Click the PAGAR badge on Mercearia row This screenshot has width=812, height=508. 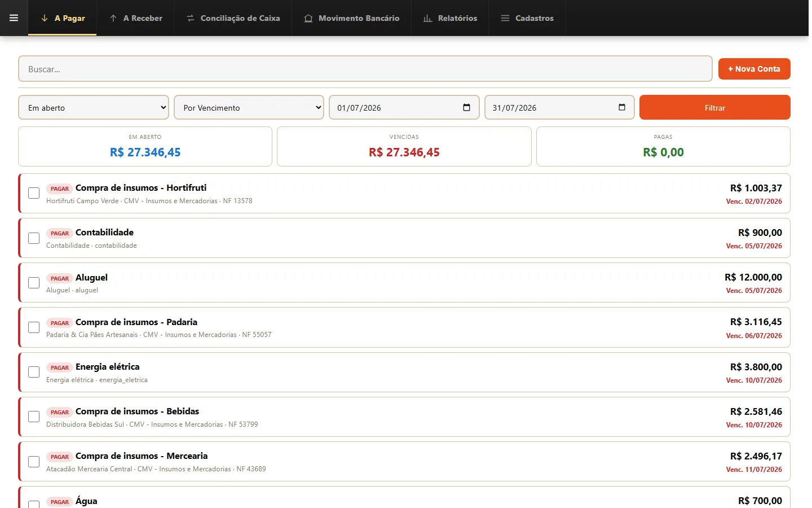tap(59, 457)
